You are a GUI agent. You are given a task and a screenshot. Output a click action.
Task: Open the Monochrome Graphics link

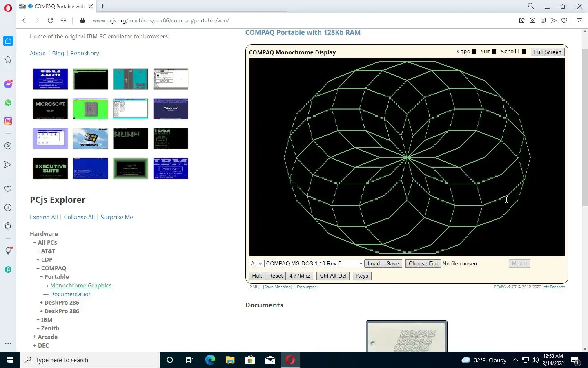tap(81, 285)
